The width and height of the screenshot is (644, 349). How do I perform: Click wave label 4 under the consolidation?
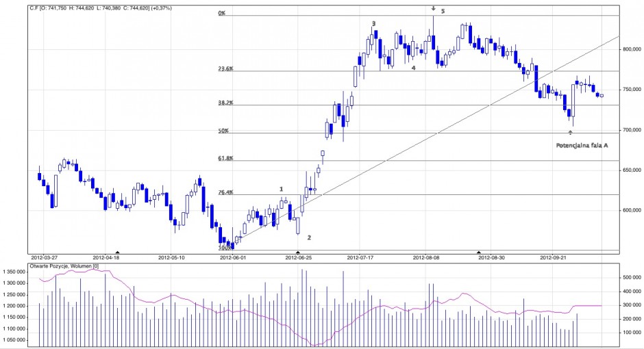click(x=413, y=68)
